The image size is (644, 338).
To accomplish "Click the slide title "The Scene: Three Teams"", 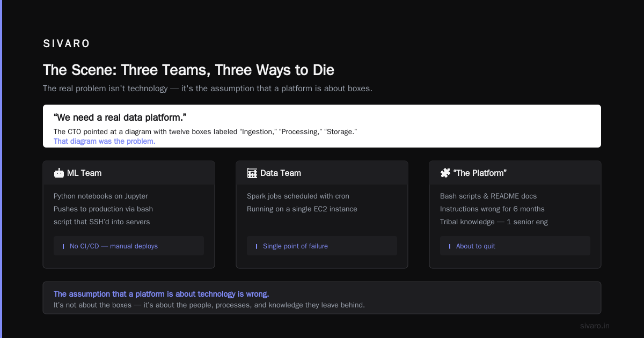I will click(188, 70).
